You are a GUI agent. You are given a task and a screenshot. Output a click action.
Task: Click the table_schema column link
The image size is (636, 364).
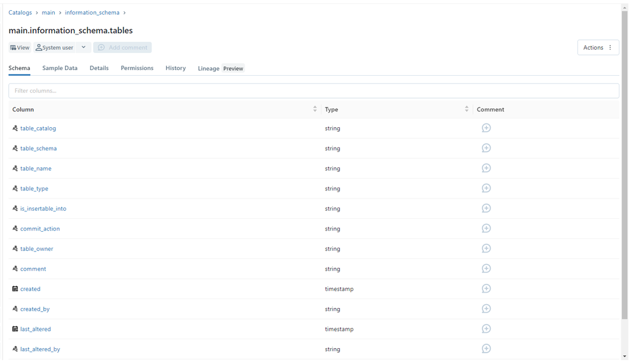pyautogui.click(x=38, y=148)
